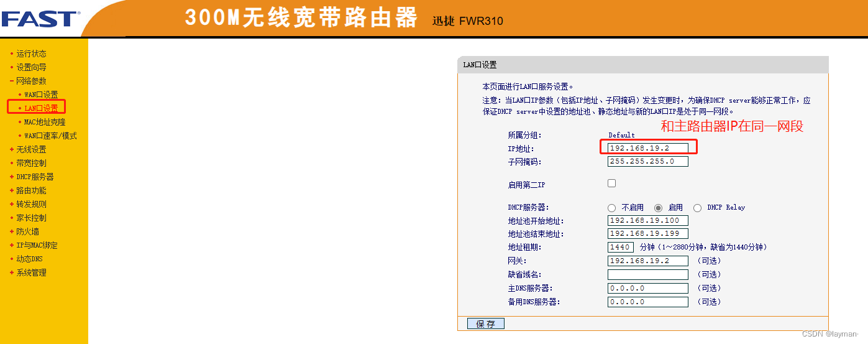Viewport: 868px width, 344px height.
Task: Click 地址池开始地址 input field
Action: (x=648, y=220)
